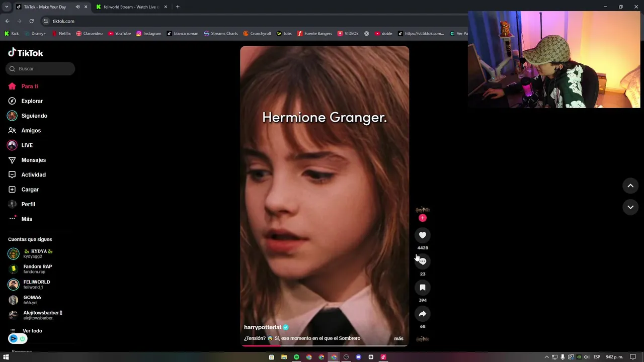This screenshot has width=644, height=362.
Task: Open doble bookmark
Action: [x=383, y=34]
